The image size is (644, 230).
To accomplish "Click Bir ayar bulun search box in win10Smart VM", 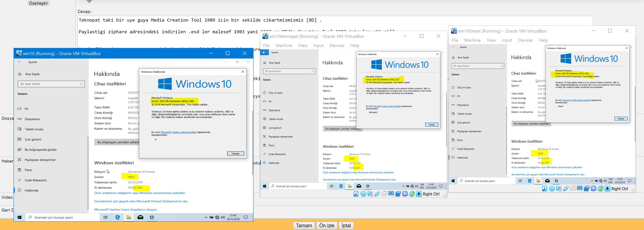I will point(478,66).
